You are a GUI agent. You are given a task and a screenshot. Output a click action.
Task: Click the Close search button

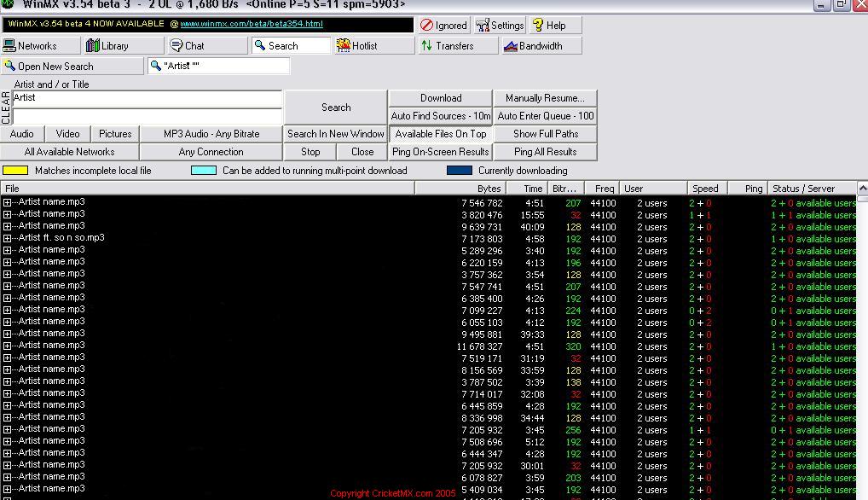[x=362, y=152]
